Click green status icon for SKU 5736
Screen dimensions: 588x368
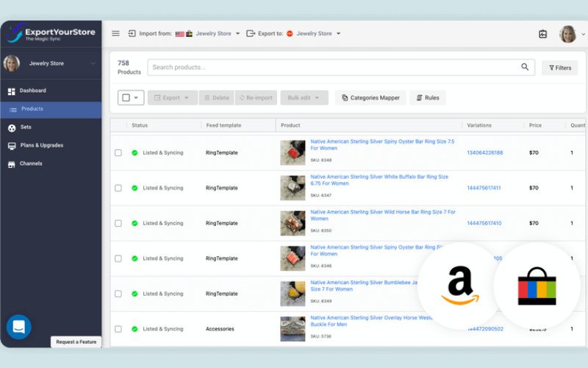[x=135, y=329]
